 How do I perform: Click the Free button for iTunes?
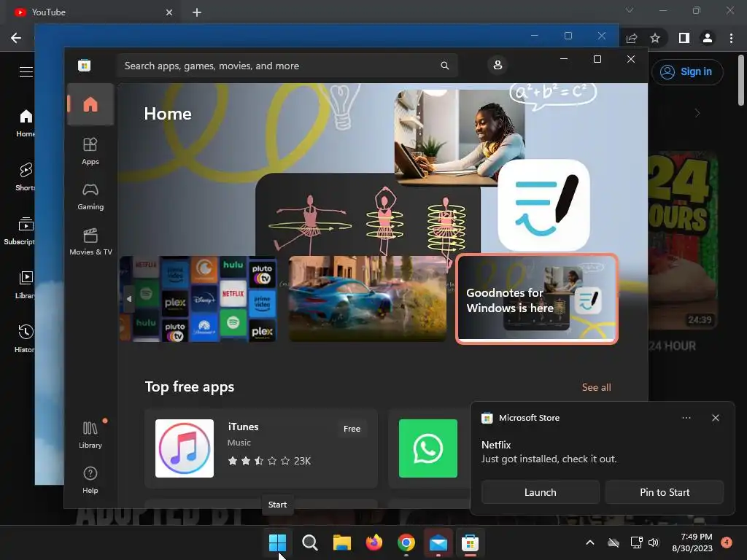pyautogui.click(x=352, y=429)
